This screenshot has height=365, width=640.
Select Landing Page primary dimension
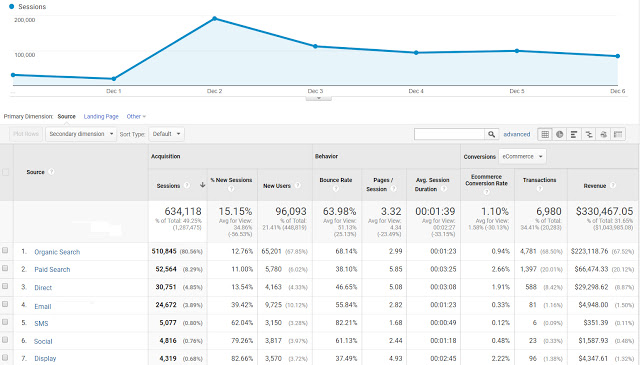101,116
